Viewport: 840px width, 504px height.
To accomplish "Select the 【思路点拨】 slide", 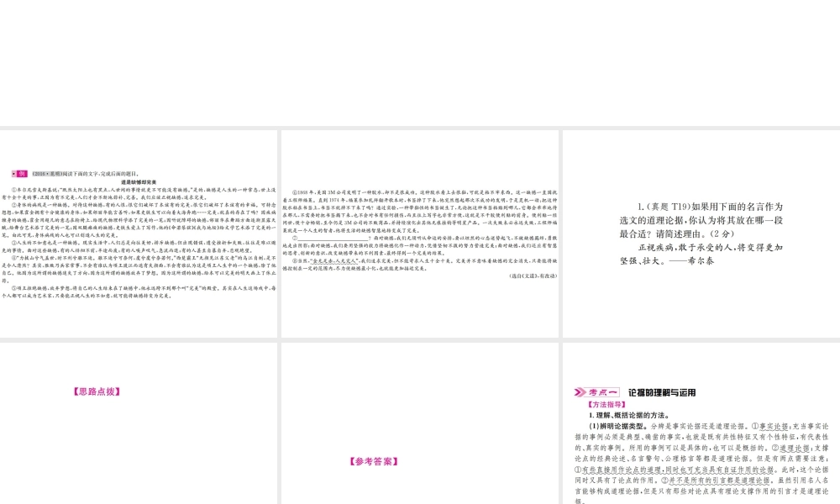I will (x=139, y=423).
